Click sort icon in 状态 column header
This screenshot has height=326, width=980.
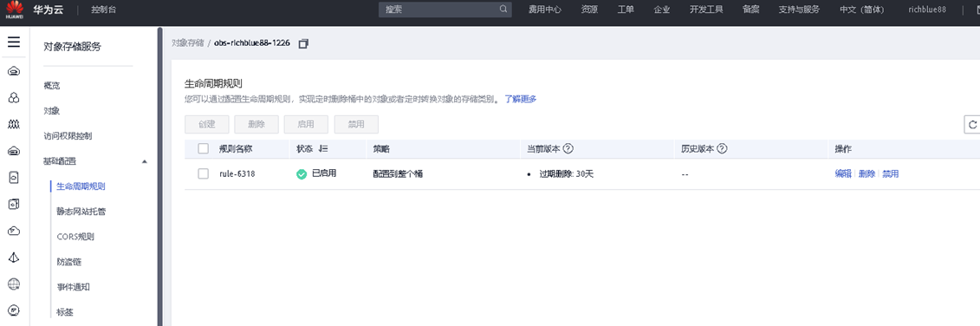click(x=322, y=149)
